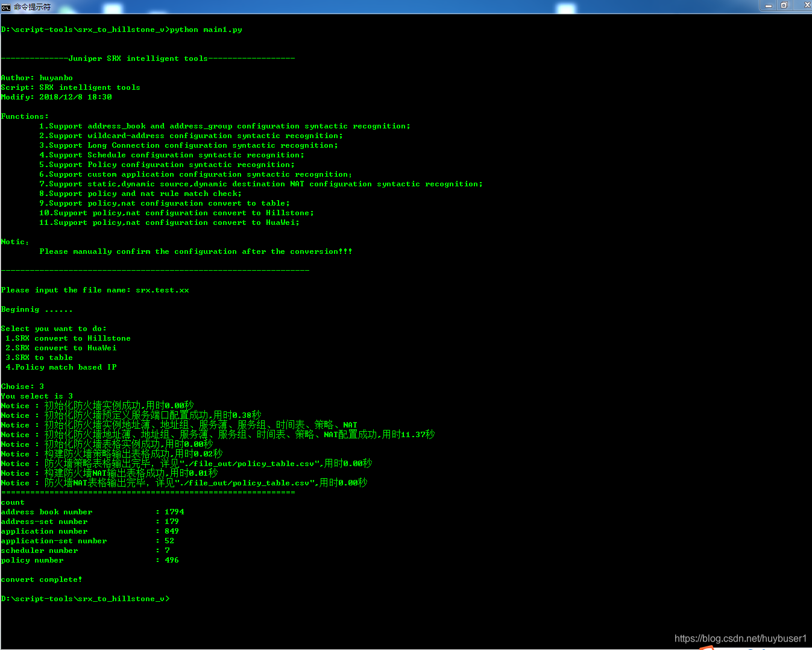Image resolution: width=812 pixels, height=650 pixels.
Task: Click option '2.SRX convert to HuaWei'
Action: [x=61, y=348]
